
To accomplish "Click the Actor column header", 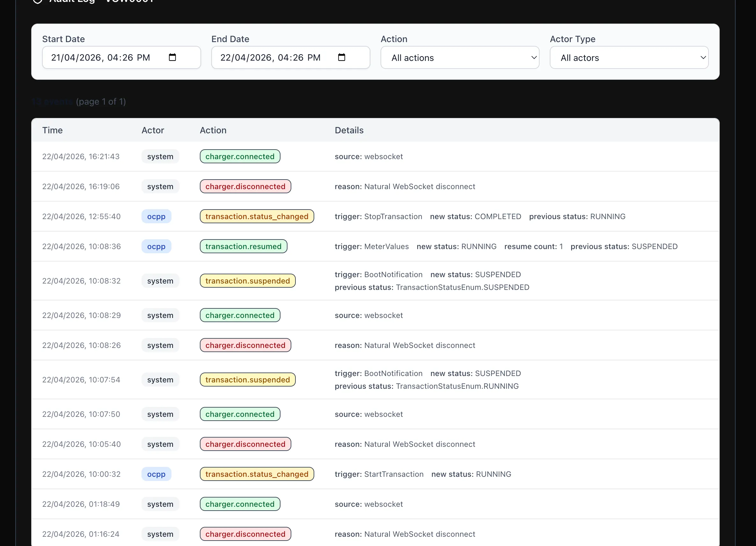I will tap(153, 130).
